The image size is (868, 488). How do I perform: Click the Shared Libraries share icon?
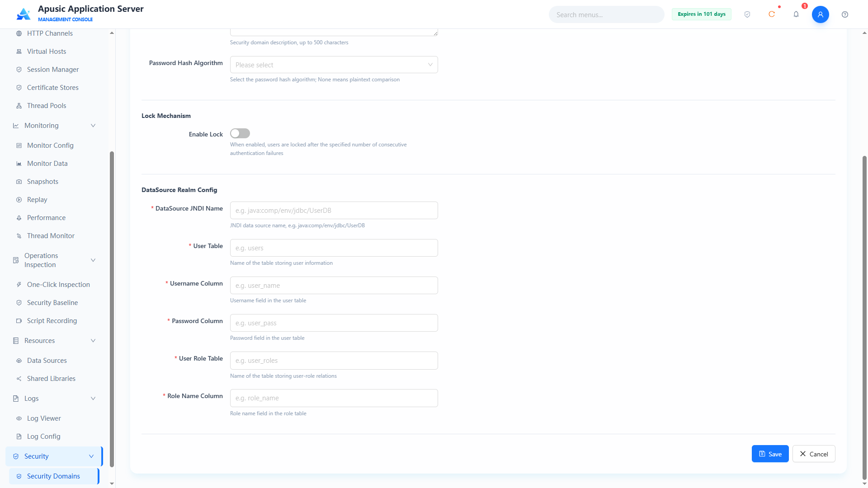coord(19,379)
